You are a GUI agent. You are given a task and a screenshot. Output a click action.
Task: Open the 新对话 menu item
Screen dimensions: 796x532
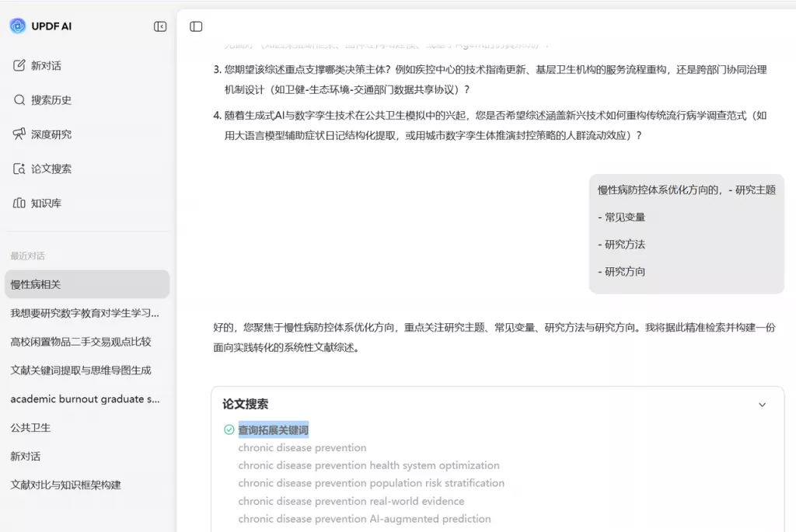(46, 66)
